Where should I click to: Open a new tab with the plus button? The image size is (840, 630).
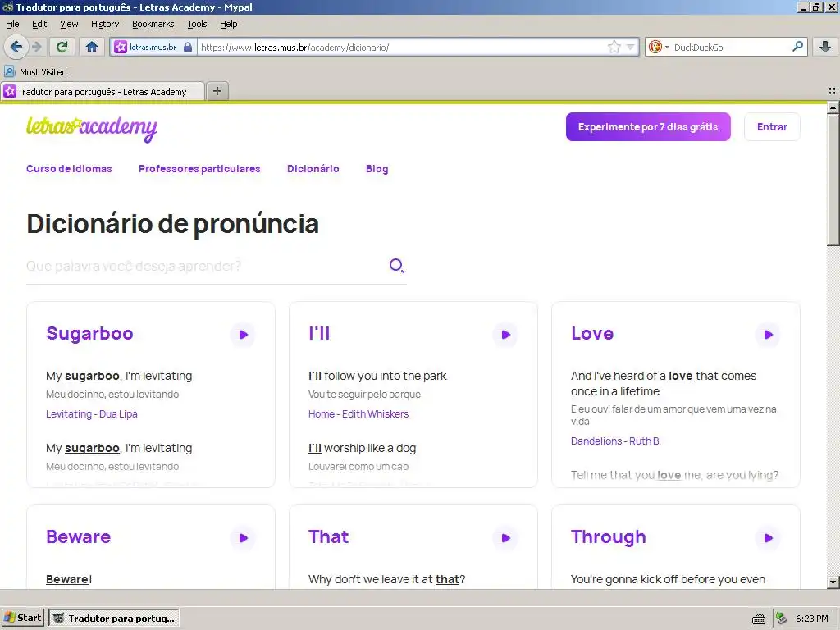217,91
